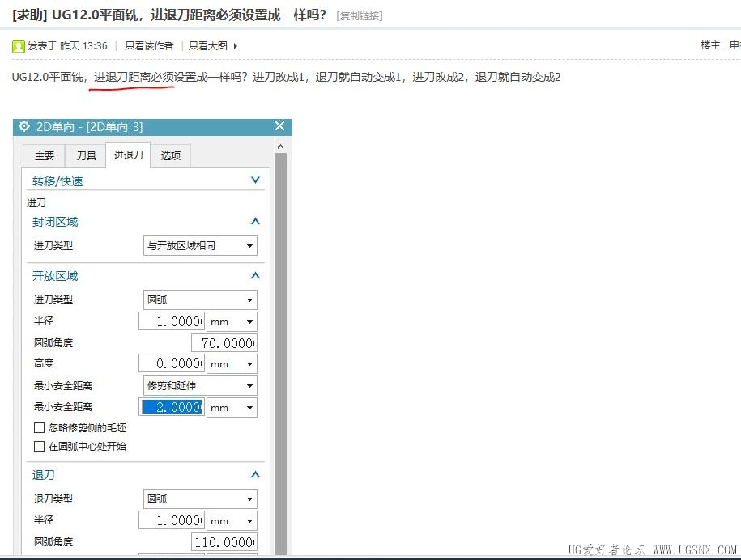Enable the 忽略修剪侧的毛坯 checkbox
Image resolution: width=741 pixels, height=560 pixels.
[39, 427]
